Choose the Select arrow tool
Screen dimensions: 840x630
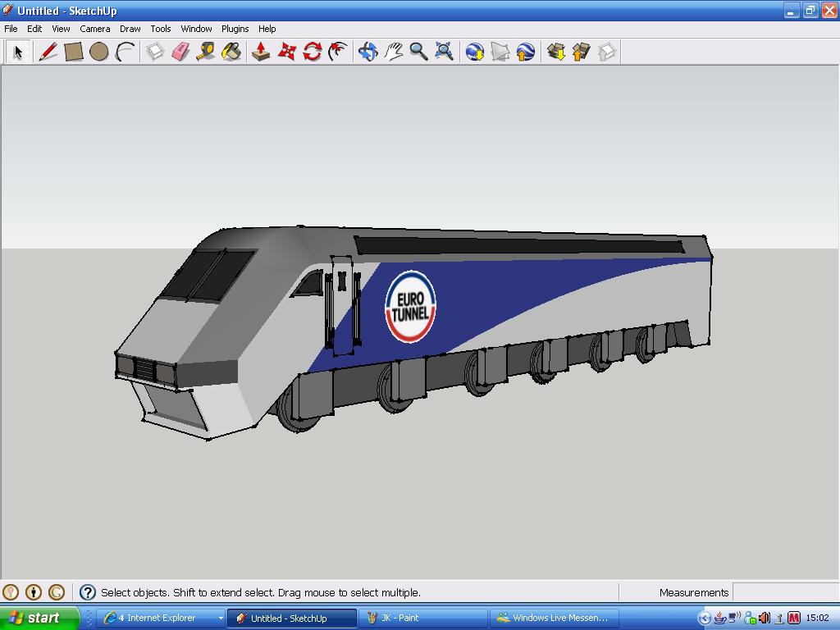[x=18, y=52]
